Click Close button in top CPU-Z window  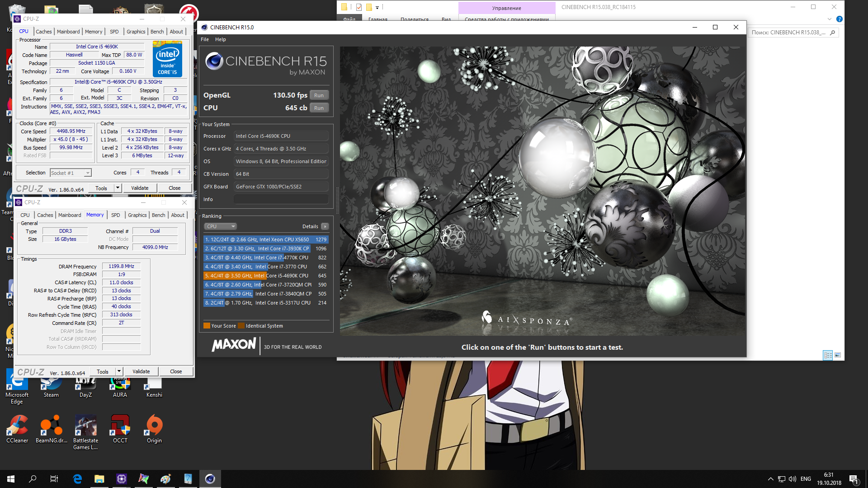click(175, 188)
